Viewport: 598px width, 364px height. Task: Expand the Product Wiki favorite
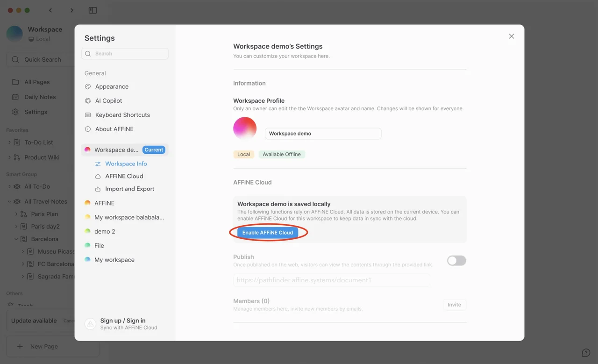point(9,157)
